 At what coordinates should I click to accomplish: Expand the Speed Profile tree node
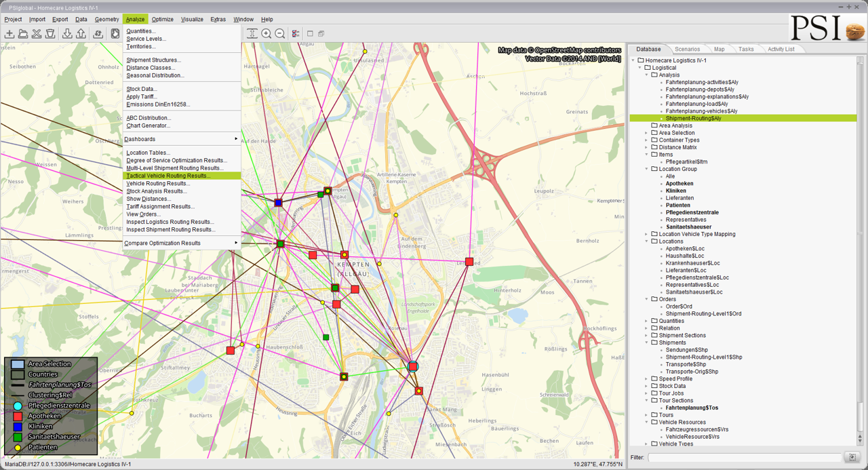tap(647, 379)
